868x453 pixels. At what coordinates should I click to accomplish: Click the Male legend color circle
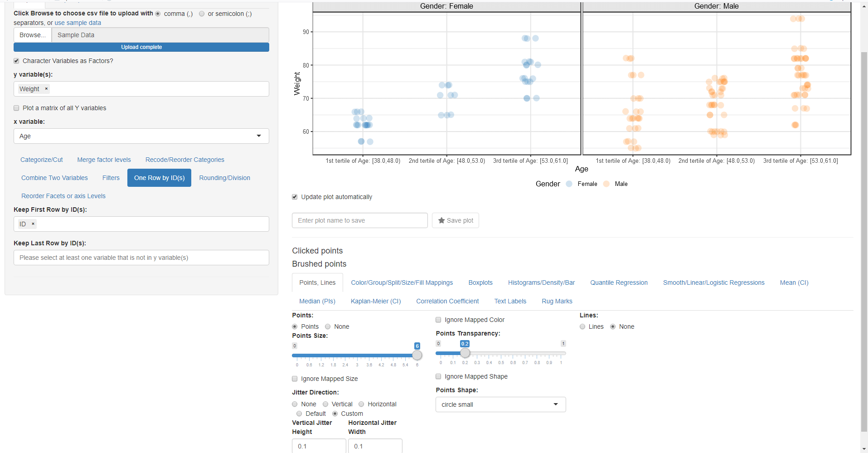(x=606, y=184)
